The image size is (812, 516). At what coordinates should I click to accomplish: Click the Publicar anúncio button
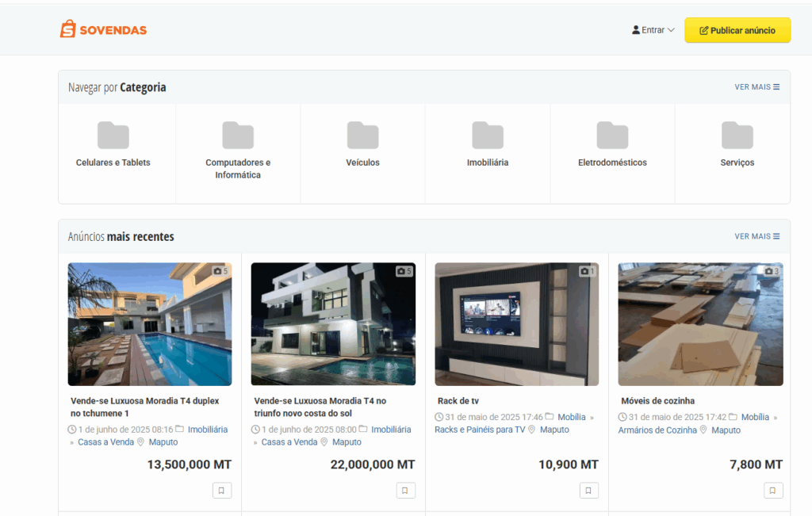(x=737, y=30)
